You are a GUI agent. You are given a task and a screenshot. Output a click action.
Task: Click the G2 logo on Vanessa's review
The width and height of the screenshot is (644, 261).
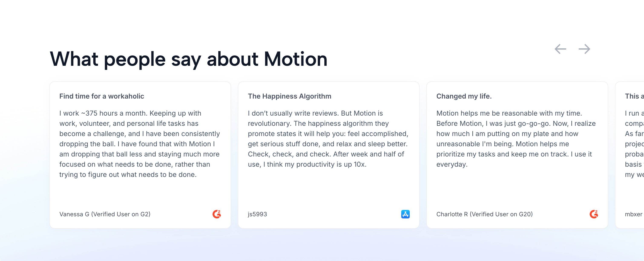tap(217, 214)
